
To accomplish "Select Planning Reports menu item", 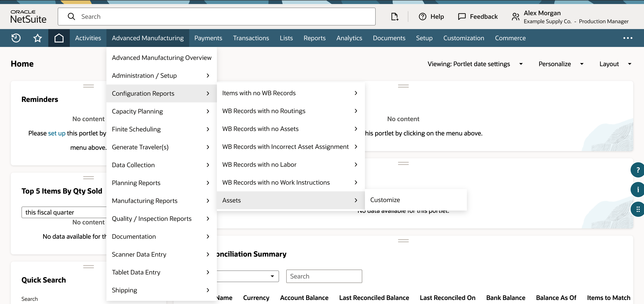I will (161, 183).
